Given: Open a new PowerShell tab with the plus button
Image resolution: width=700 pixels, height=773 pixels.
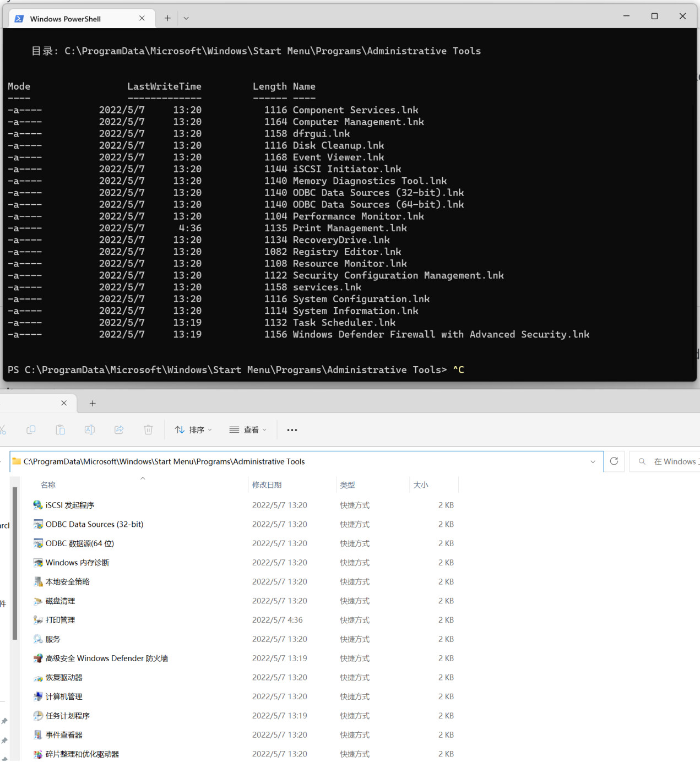Looking at the screenshot, I should pos(167,18).
